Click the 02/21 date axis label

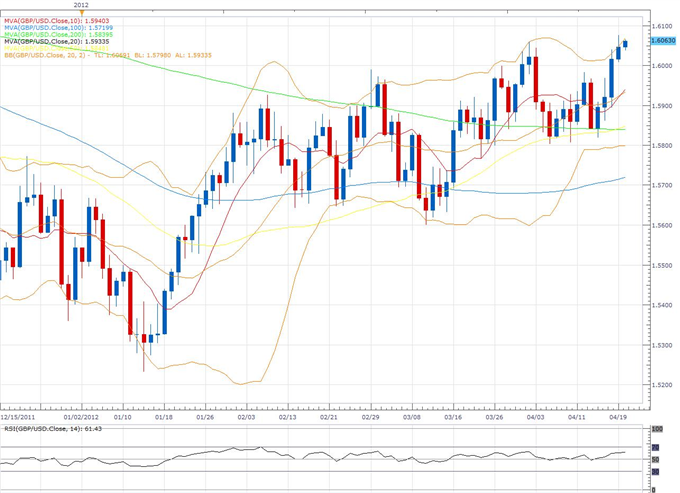(329, 417)
